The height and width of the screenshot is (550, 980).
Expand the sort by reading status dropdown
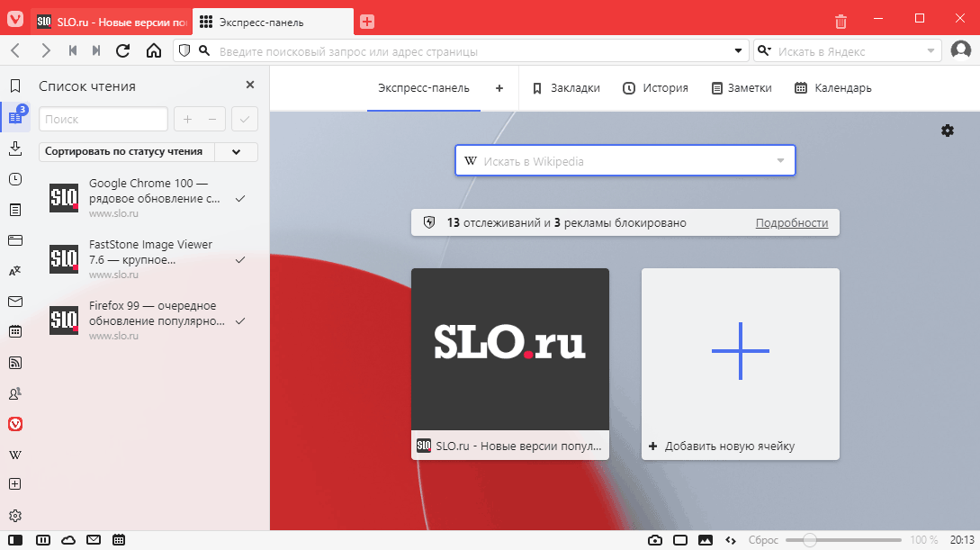click(x=237, y=152)
